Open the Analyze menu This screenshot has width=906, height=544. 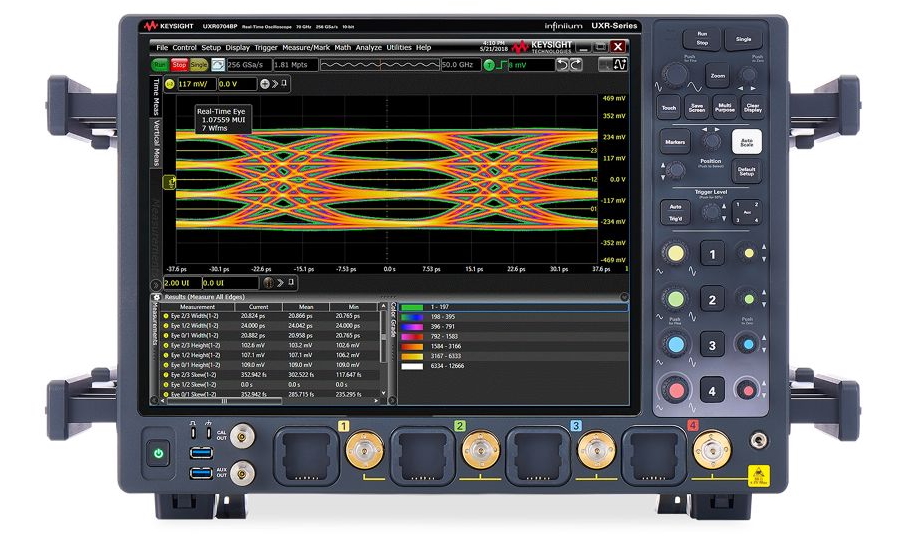pyautogui.click(x=368, y=47)
